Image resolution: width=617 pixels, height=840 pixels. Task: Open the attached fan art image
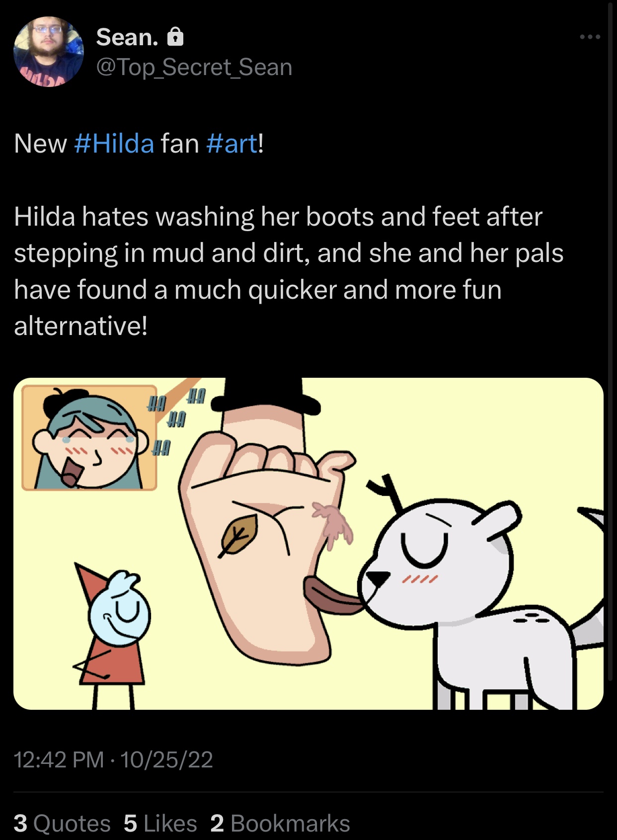click(x=308, y=544)
